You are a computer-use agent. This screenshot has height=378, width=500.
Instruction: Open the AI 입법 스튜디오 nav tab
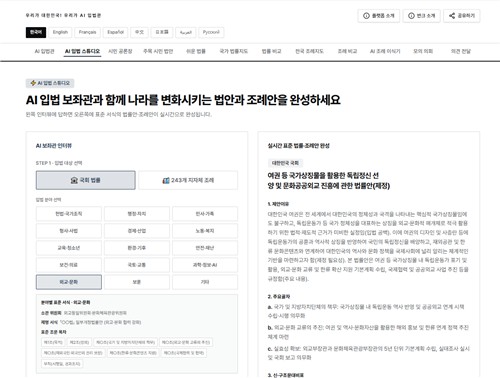[82, 51]
